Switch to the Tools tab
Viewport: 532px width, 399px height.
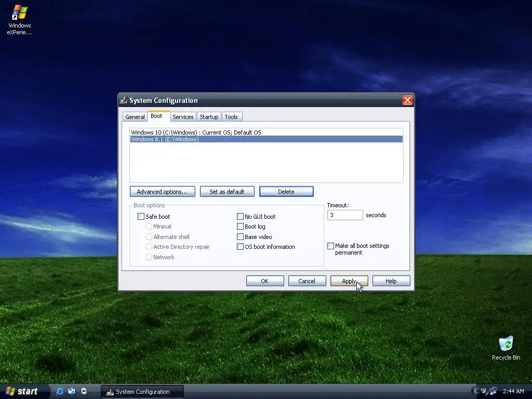[231, 117]
